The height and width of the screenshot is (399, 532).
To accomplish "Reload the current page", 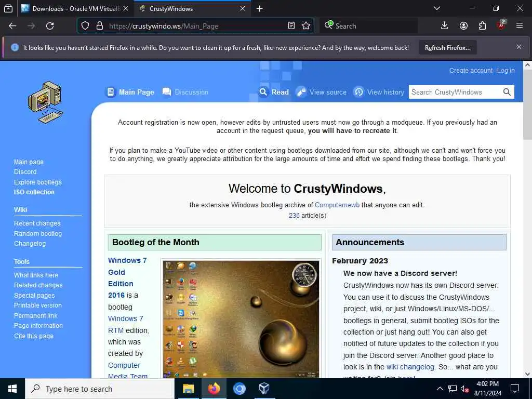I will pos(50,26).
